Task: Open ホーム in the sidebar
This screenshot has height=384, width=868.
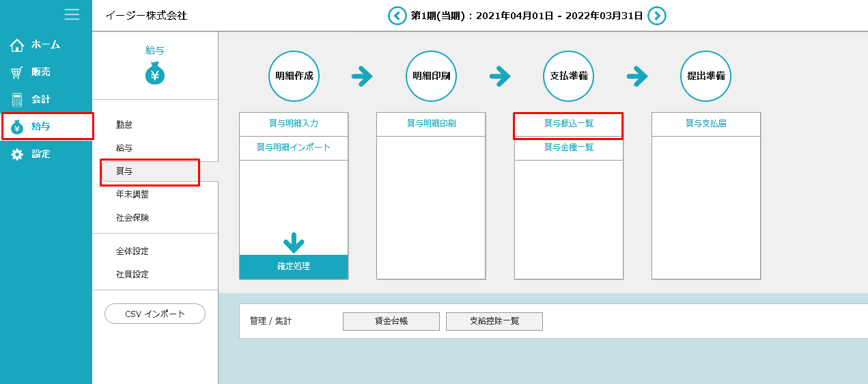Action: coord(45,44)
